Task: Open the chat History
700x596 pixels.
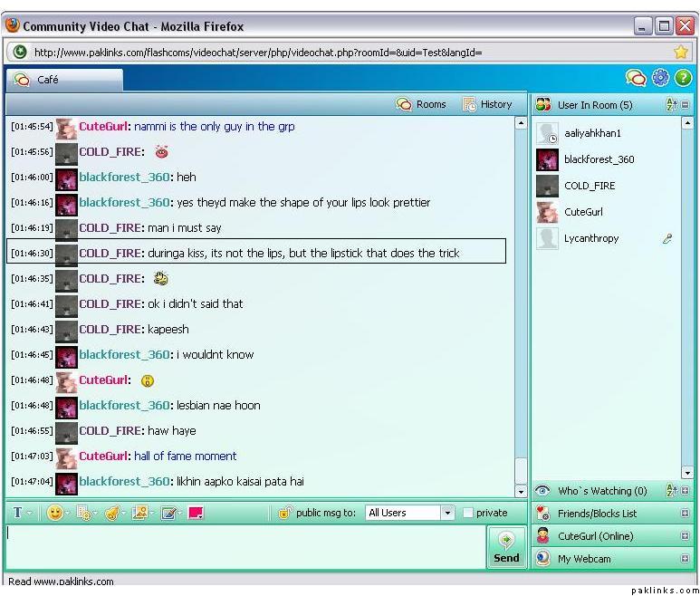Action: click(487, 104)
